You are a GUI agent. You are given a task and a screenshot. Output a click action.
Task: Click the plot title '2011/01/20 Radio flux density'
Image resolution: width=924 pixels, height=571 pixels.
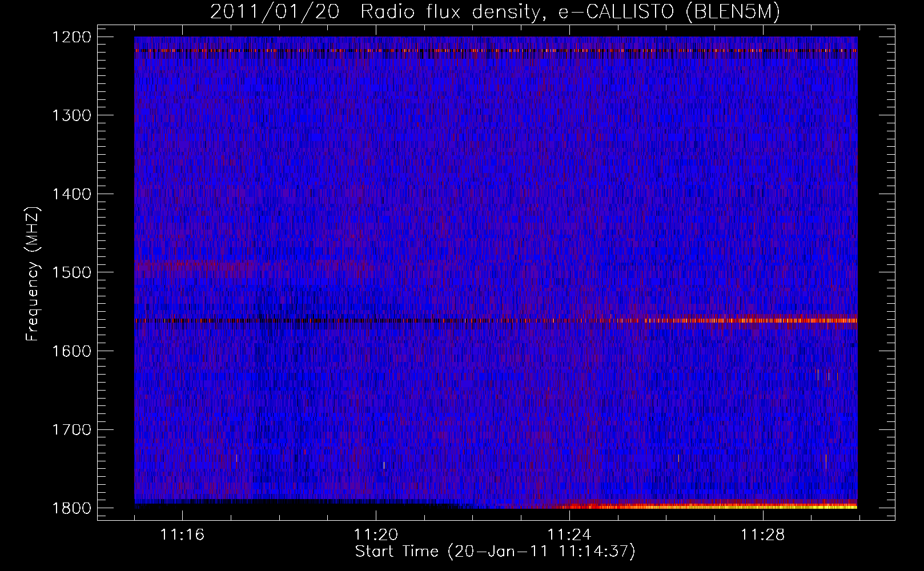point(375,12)
